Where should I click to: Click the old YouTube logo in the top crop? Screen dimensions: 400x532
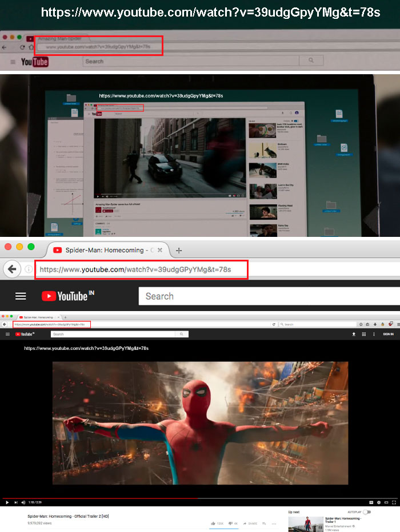pos(35,62)
